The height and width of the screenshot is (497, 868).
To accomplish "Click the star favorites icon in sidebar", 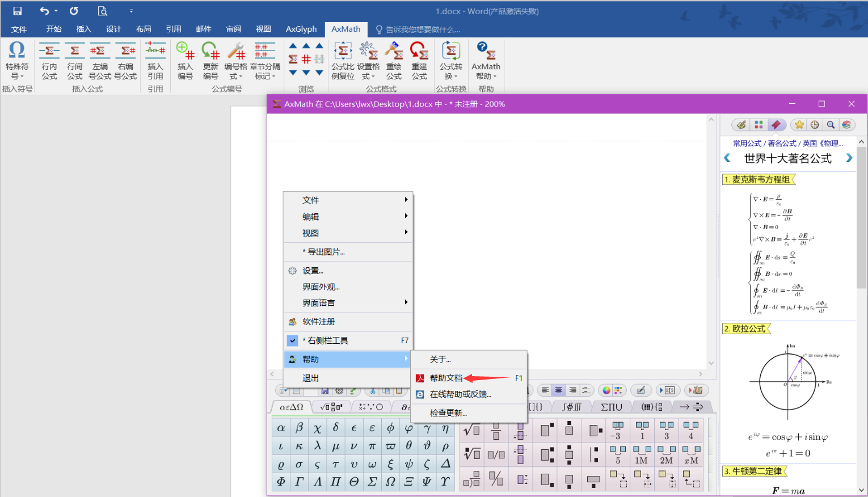I will tap(799, 125).
